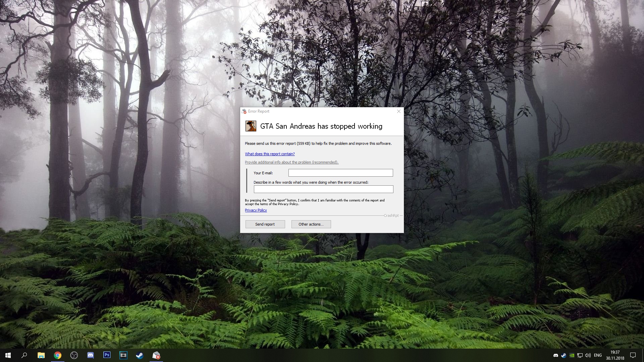Click the Discord system tray icon

pos(555,355)
